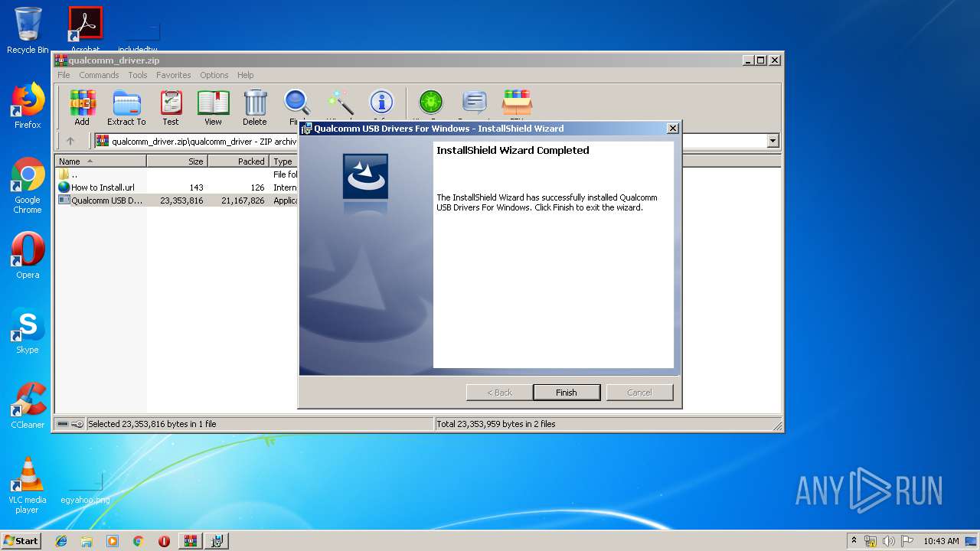Open the Commands menu
The height and width of the screenshot is (551, 980).
pyautogui.click(x=99, y=75)
